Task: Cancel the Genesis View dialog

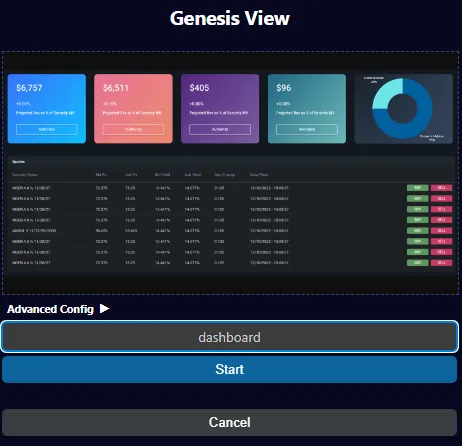Action: [229, 422]
